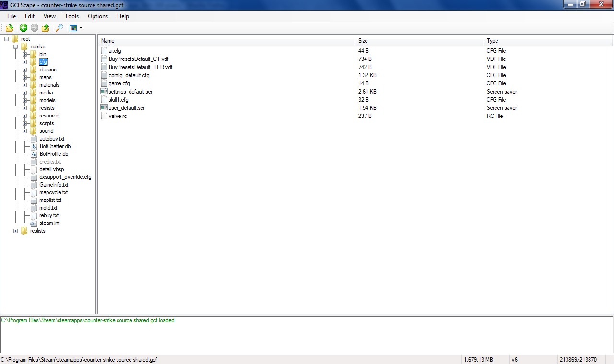This screenshot has width=614, height=364.
Task: Open the Options menu
Action: (98, 16)
